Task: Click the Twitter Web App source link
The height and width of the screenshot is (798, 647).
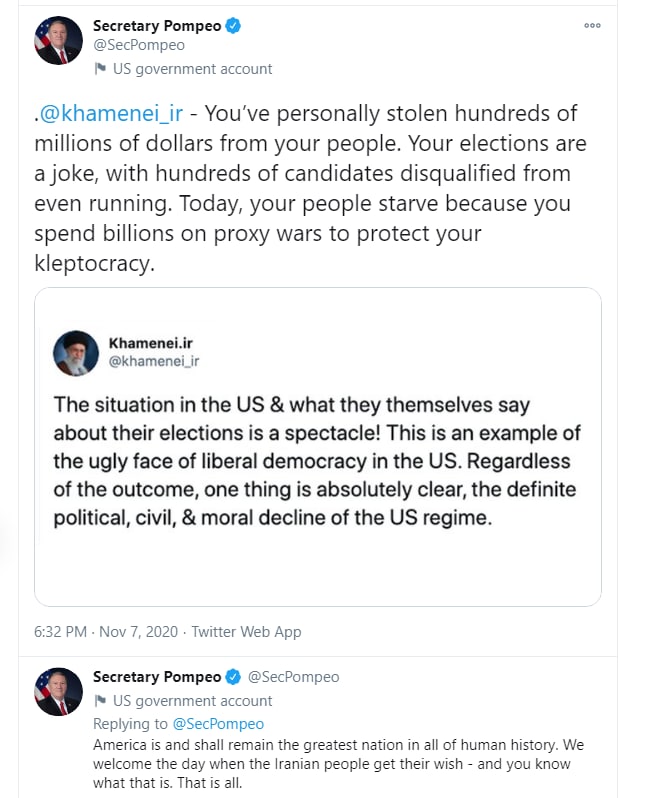Action: pos(246,632)
